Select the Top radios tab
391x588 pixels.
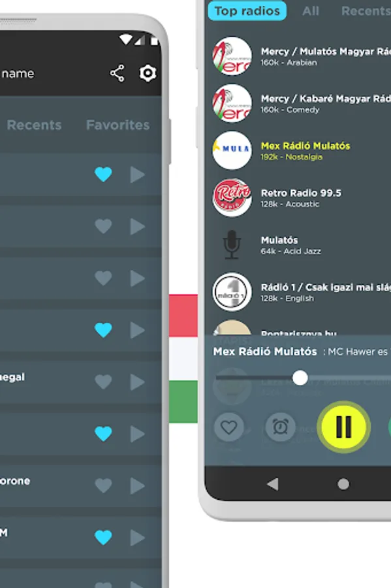(x=247, y=11)
